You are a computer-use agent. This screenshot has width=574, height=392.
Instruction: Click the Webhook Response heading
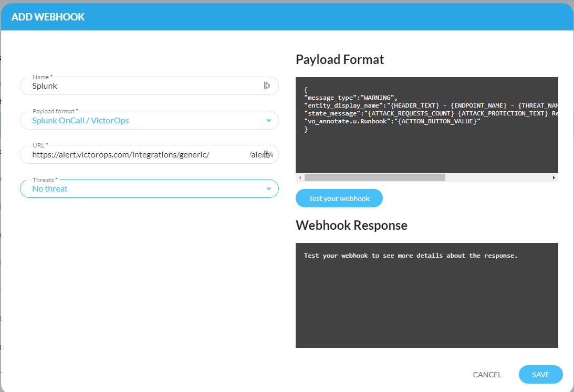(x=351, y=225)
